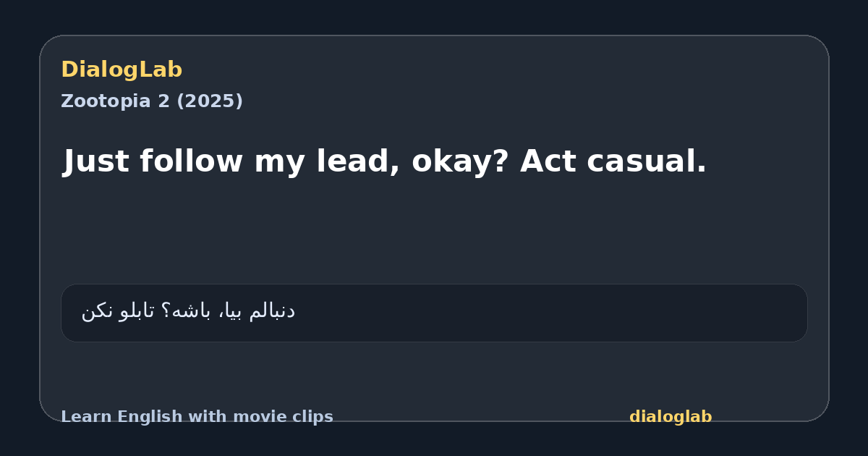
Task: Select the word "casual." in the dialogue
Action: (x=647, y=161)
